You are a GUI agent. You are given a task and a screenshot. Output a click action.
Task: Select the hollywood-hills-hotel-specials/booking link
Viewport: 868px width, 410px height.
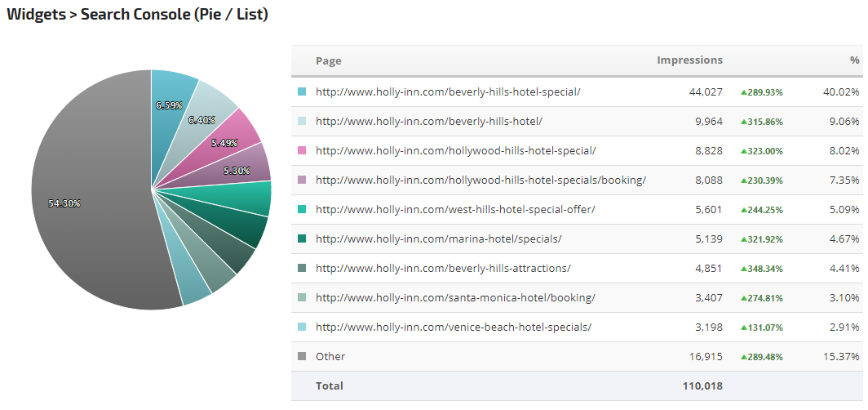coord(480,180)
